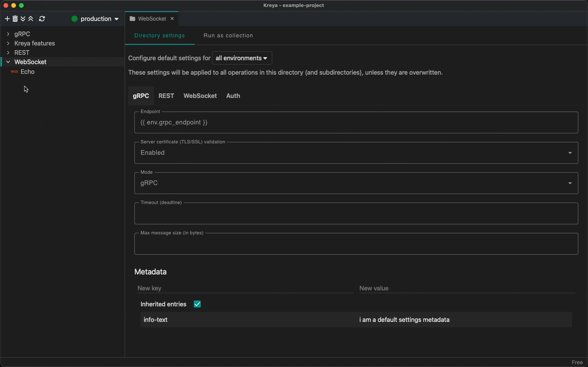Open the production environment dropdown
This screenshot has height=367, width=588.
coord(95,19)
